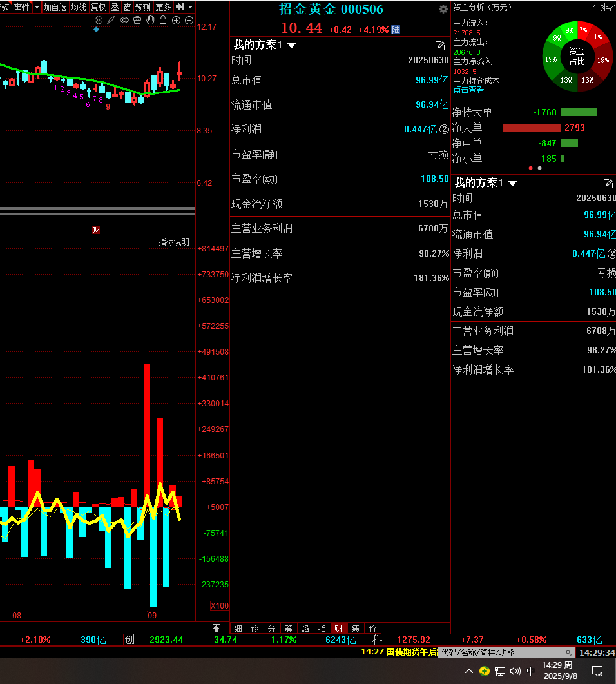Image resolution: width=616 pixels, height=684 pixels.
Task: Select the hand pan tool icon
Action: point(150,20)
